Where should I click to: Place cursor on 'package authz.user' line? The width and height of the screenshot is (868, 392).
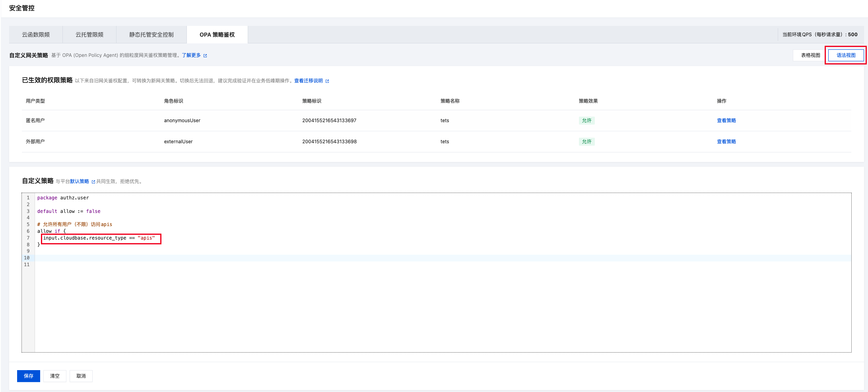click(x=63, y=198)
